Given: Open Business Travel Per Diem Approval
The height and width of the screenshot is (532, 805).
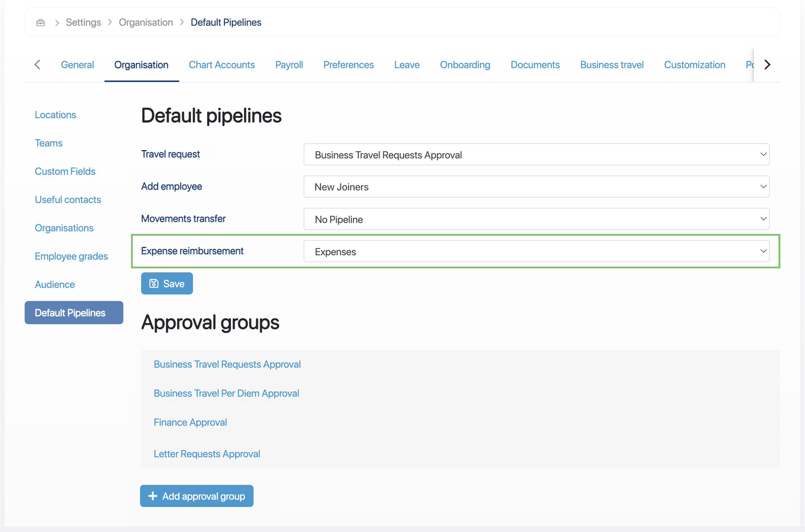Looking at the screenshot, I should [x=226, y=393].
